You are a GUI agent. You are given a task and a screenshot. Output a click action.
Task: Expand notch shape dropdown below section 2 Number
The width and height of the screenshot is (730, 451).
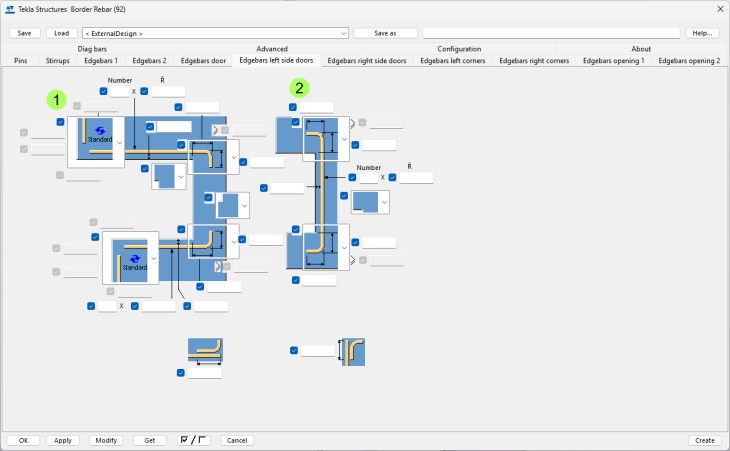click(x=384, y=202)
